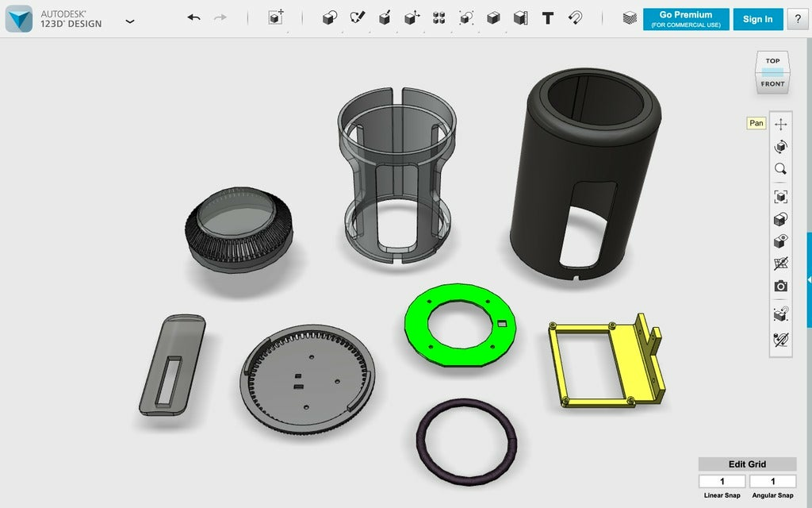Open the Sketch tool with pencil
The width and height of the screenshot is (812, 508).
357,18
